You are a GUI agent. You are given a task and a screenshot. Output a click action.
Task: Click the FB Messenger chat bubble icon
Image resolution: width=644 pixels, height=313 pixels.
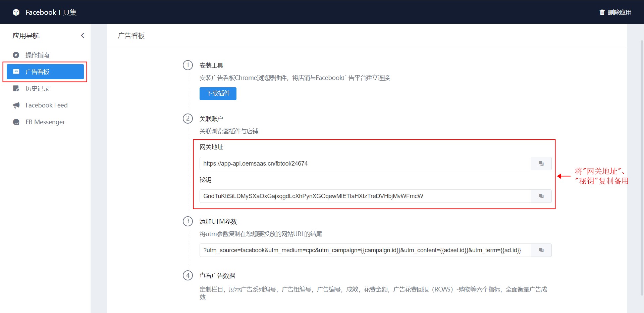pos(16,122)
